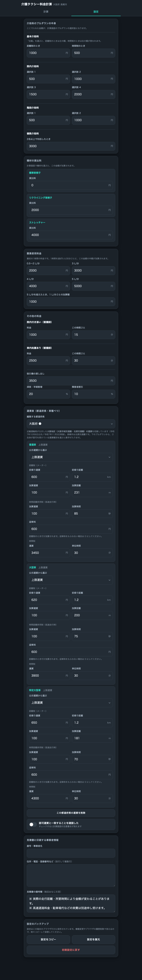142x980 pixels.
Task: Click 階段介助料 選択肢 1 field
Action: tap(48, 120)
